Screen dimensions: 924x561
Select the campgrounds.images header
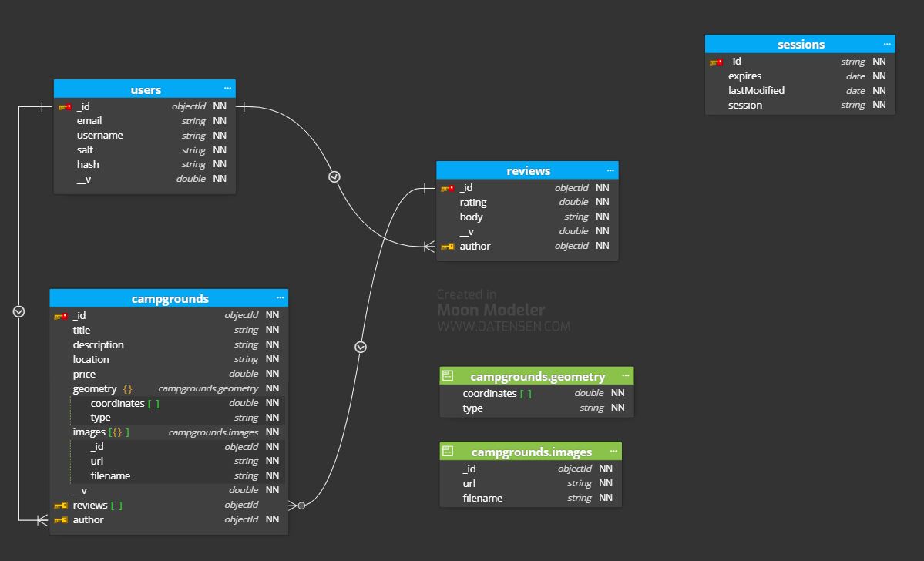pyautogui.click(x=531, y=452)
